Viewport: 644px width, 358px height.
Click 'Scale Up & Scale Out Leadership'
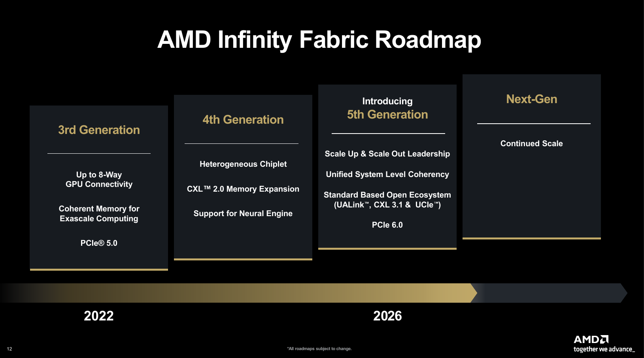[387, 154]
